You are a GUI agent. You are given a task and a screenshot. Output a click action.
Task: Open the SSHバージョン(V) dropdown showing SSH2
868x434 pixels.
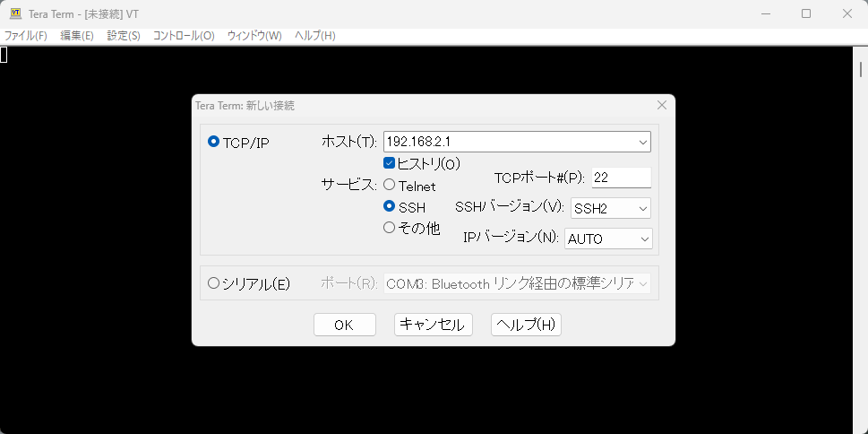(x=611, y=208)
